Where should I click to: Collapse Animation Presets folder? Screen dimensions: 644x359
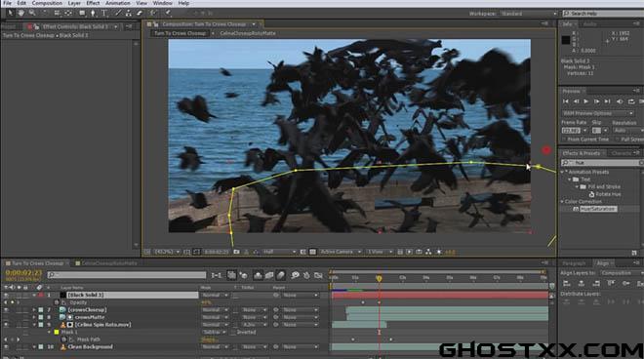(563, 172)
